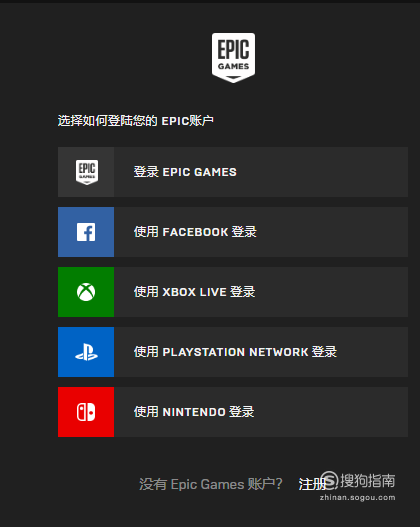The width and height of the screenshot is (420, 527).
Task: Click the red Nintendo Switch icon
Action: pos(86,412)
